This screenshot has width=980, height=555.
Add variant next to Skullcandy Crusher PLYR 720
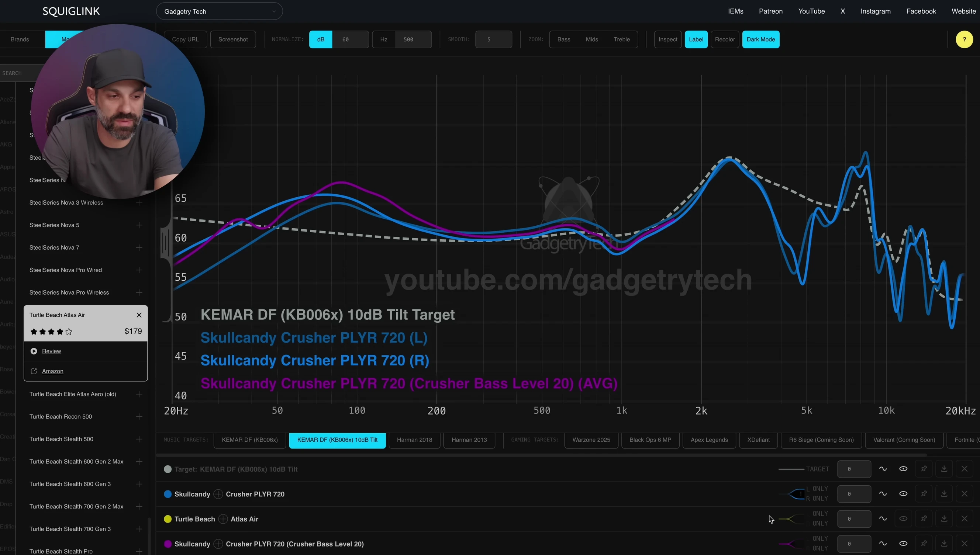pos(218,494)
